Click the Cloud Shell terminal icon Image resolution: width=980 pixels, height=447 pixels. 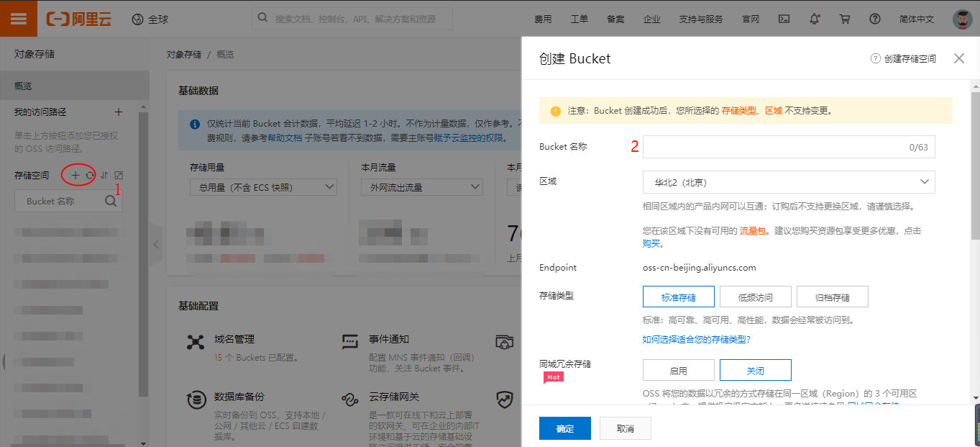tap(784, 19)
